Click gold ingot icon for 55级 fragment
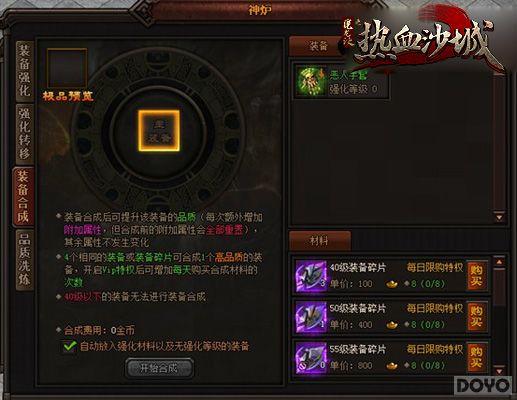The width and height of the screenshot is (517, 400). [x=392, y=366]
